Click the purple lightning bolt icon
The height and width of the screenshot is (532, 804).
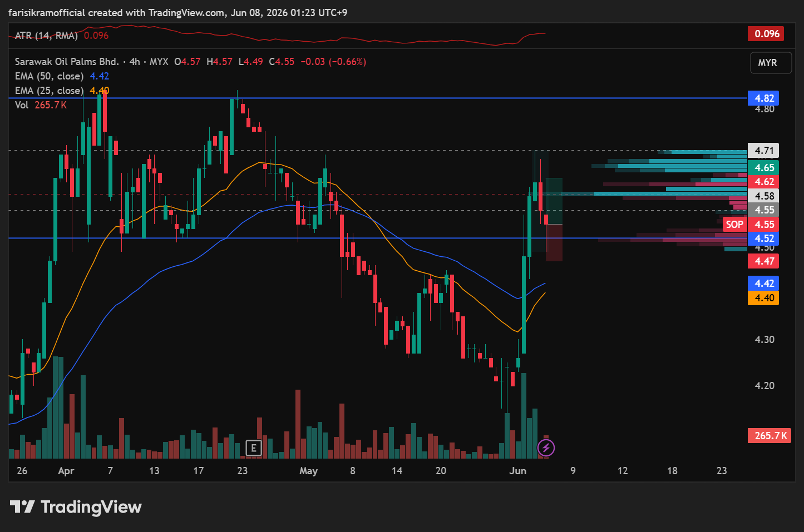(x=546, y=448)
